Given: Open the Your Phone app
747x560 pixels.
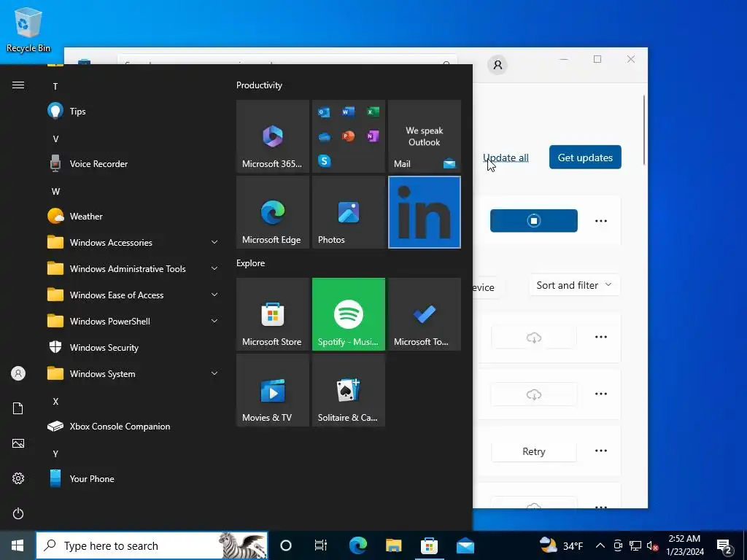Looking at the screenshot, I should tap(133, 478).
